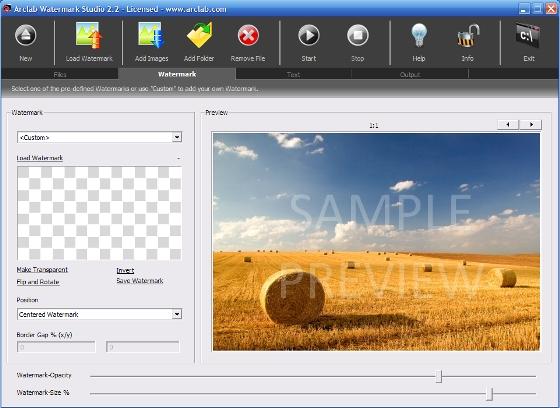Image resolution: width=560 pixels, height=408 pixels.
Task: Click the Remove File icon
Action: [x=248, y=35]
